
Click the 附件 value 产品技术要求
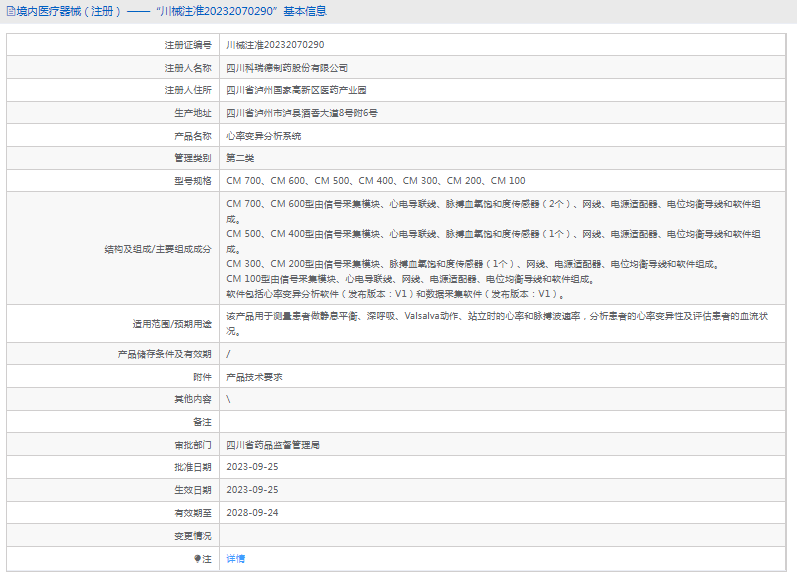[254, 377]
